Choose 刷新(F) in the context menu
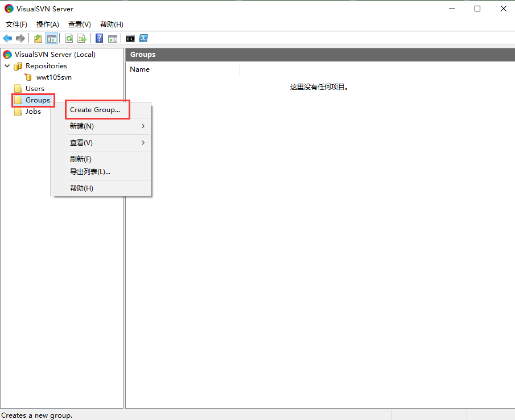 (x=81, y=159)
